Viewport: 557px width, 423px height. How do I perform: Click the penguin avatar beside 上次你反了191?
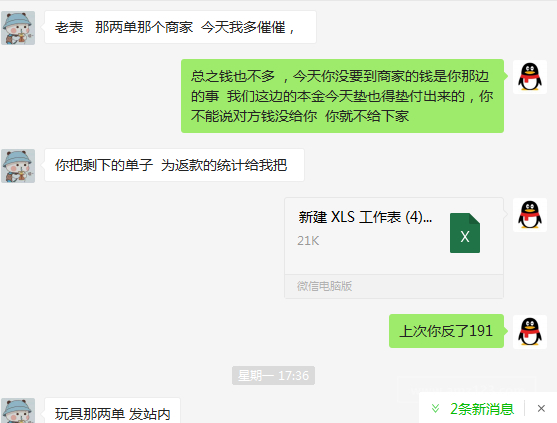click(530, 331)
